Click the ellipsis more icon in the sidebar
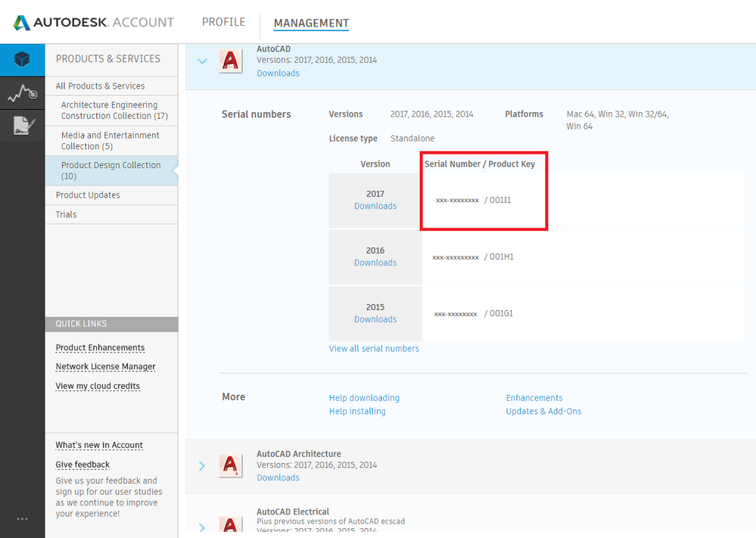The width and height of the screenshot is (756, 538). coord(22,519)
